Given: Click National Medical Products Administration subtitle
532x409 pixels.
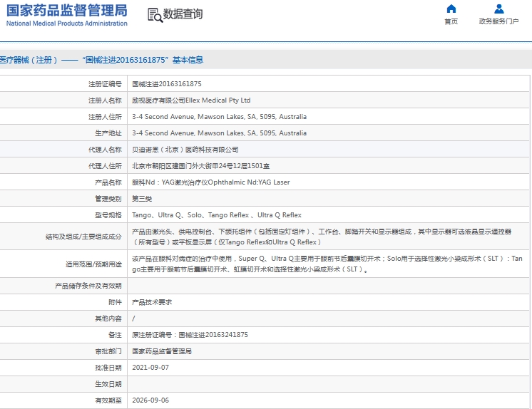Looking at the screenshot, I should pos(67,24).
